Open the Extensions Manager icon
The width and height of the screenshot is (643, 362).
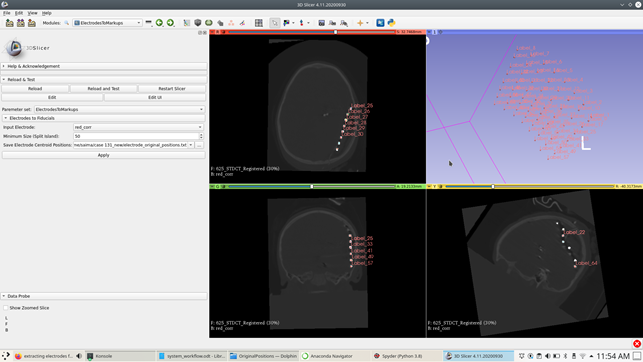380,23
